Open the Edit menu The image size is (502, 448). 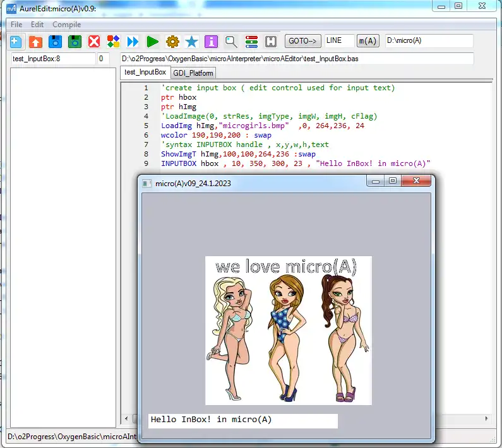point(37,25)
